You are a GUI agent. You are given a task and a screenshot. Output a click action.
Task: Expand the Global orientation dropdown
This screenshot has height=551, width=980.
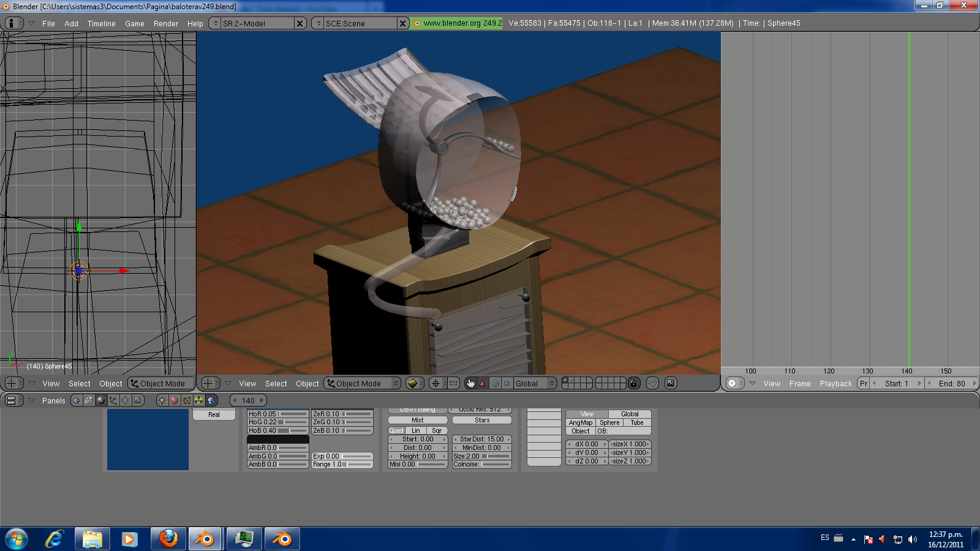coord(534,383)
